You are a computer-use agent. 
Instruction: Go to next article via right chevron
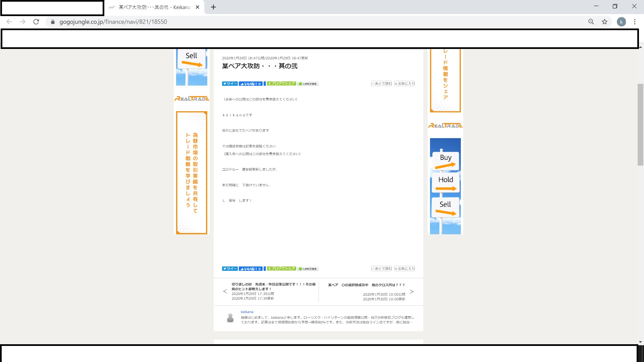(412, 292)
